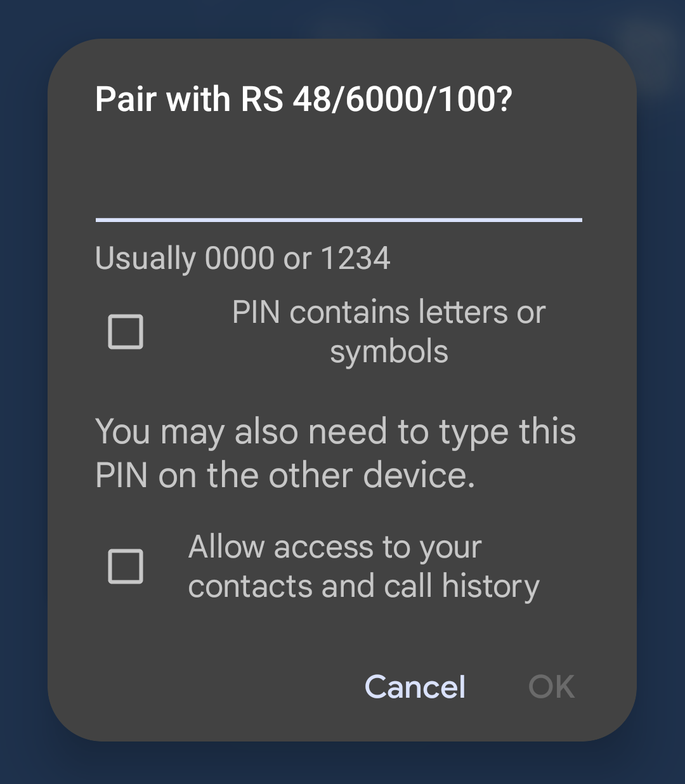Click the underline of the PIN field
Viewport: 685px width, 784px height.
point(339,220)
